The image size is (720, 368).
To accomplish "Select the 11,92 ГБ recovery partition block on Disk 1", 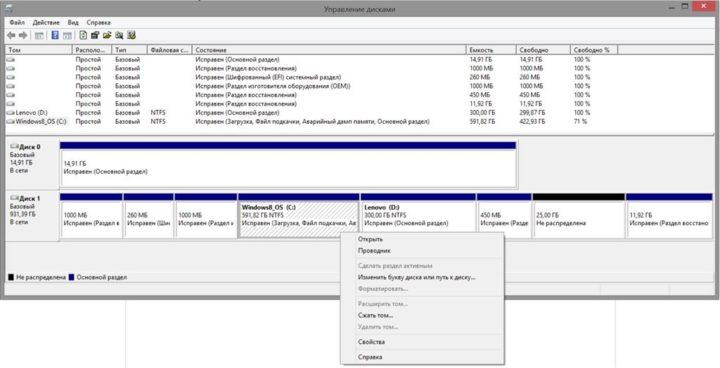I will (669, 216).
